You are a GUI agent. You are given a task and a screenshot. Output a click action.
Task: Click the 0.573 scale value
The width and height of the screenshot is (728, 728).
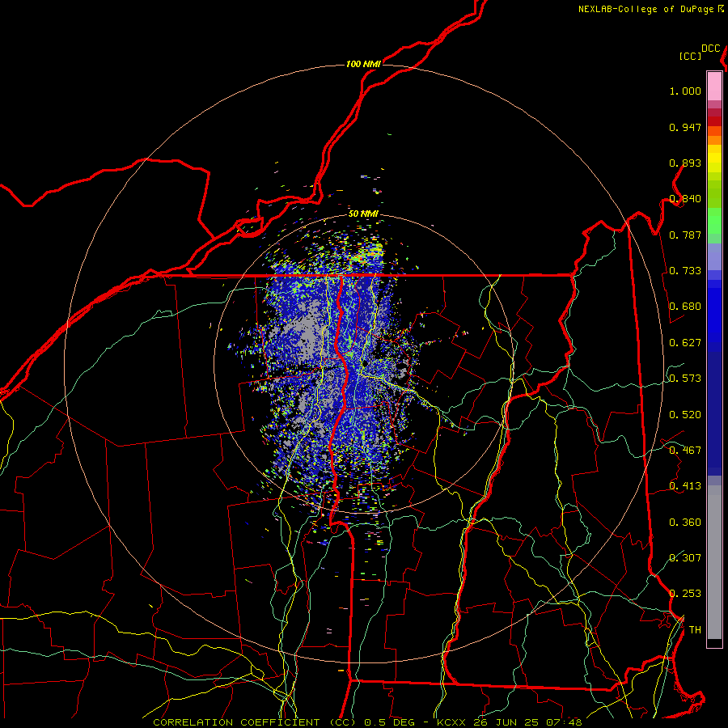pyautogui.click(x=685, y=379)
